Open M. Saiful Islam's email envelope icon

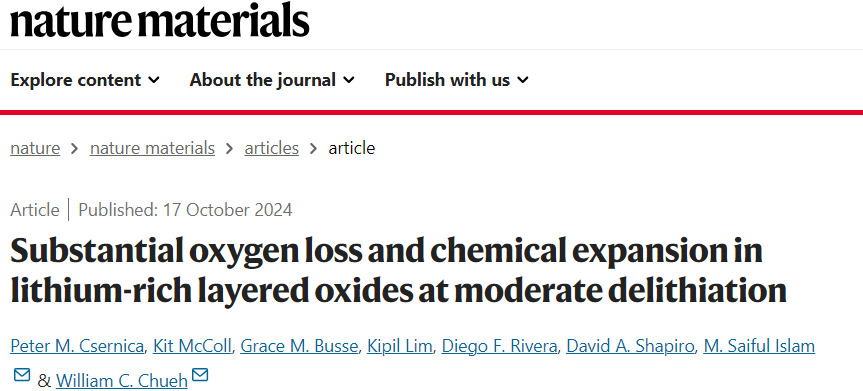(22, 376)
